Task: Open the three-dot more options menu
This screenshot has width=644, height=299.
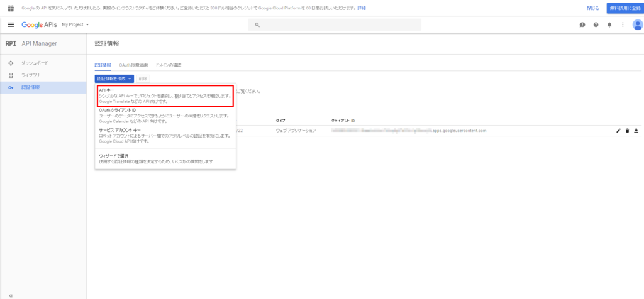Action: (x=623, y=24)
